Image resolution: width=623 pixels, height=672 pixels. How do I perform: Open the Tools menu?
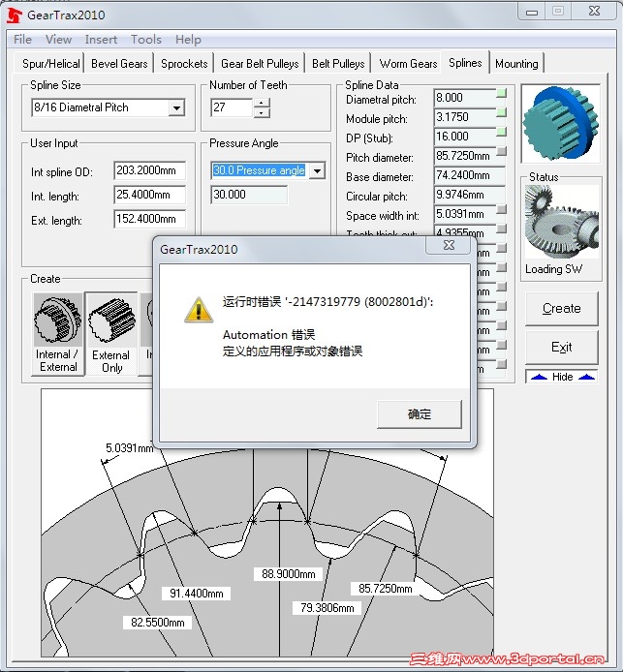[x=146, y=40]
